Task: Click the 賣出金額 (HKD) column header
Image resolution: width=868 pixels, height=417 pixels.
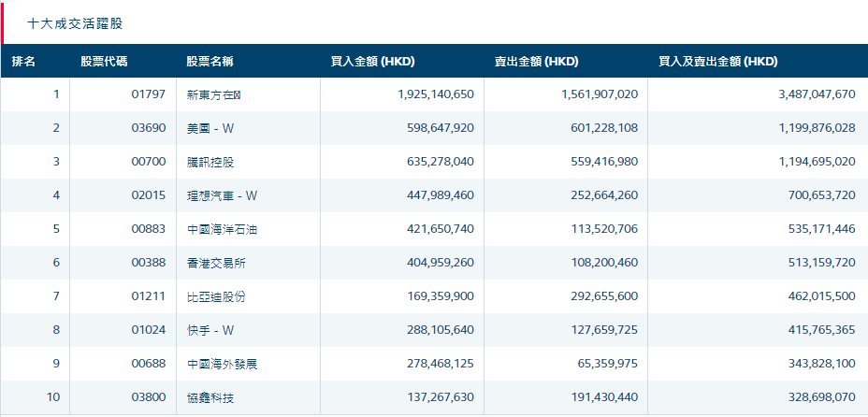Action: coord(536,62)
